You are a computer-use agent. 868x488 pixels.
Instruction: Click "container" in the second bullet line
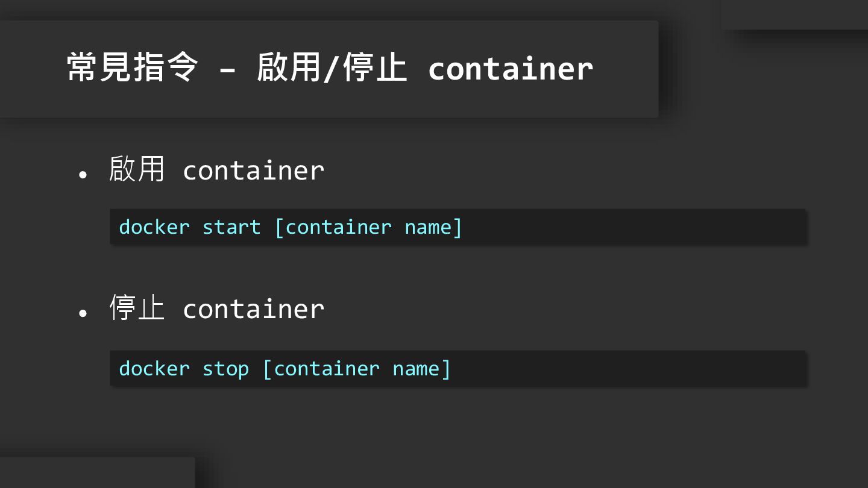coord(253,309)
